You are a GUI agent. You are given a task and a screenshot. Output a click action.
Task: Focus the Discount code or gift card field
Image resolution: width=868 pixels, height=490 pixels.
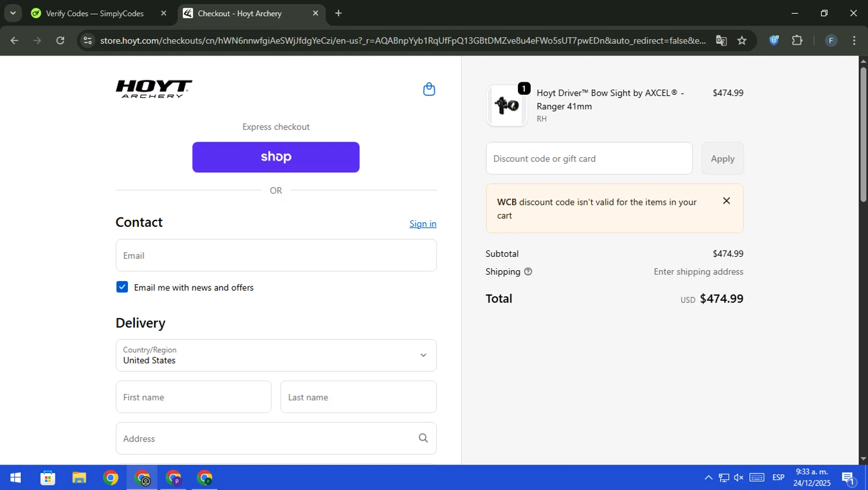(x=589, y=158)
